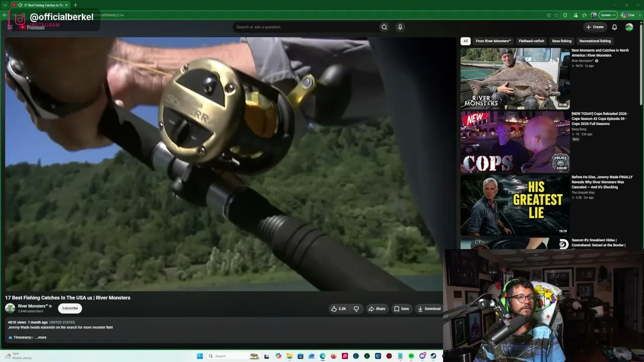
Task: Open the Windows Start menu
Action: tap(200, 356)
